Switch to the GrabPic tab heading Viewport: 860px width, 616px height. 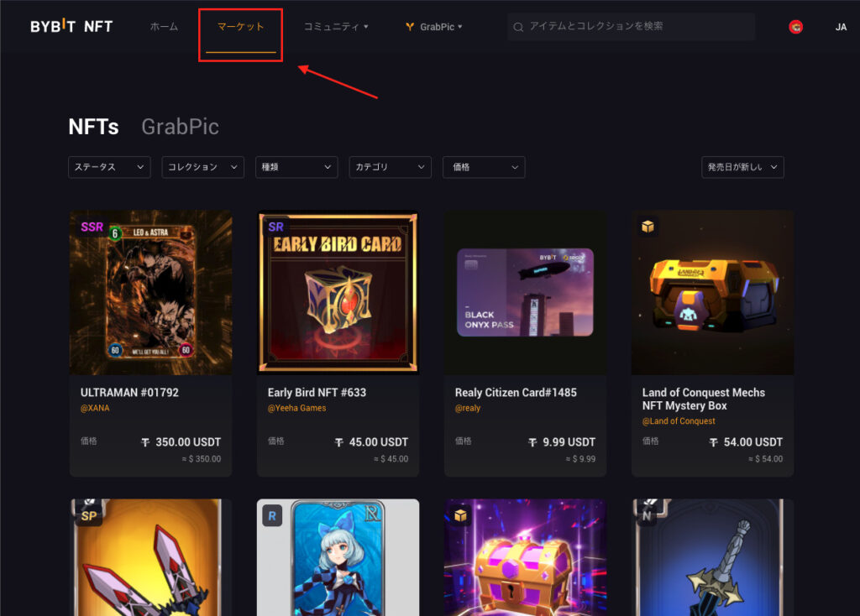click(181, 127)
